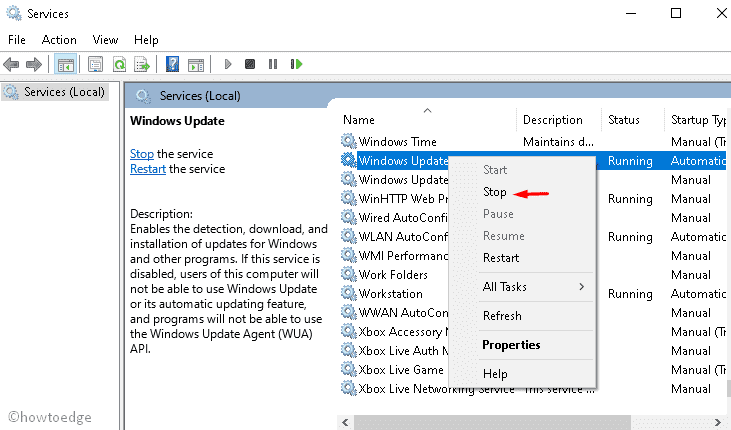Click the Start Service play icon
Viewport: 731px width, 430px height.
pos(228,64)
